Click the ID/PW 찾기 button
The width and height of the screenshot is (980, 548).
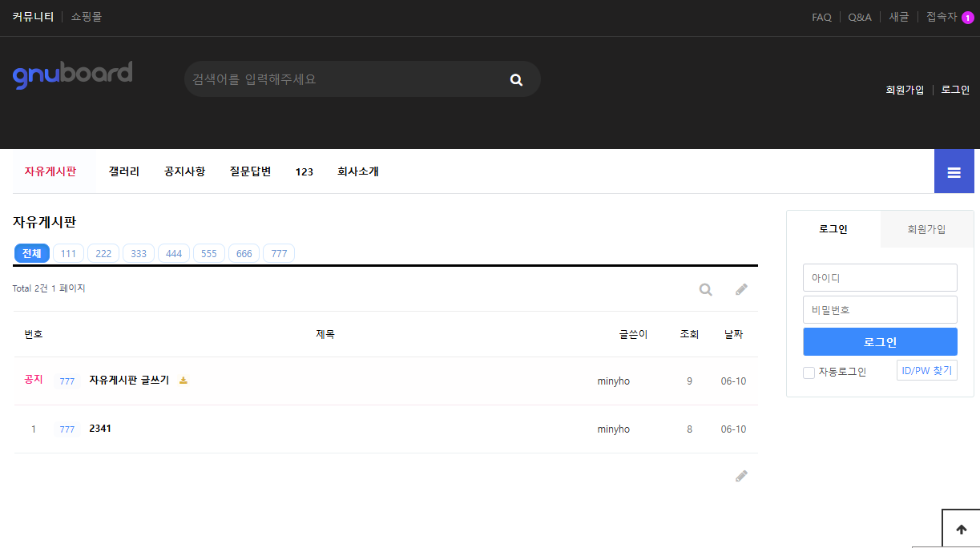coord(926,370)
